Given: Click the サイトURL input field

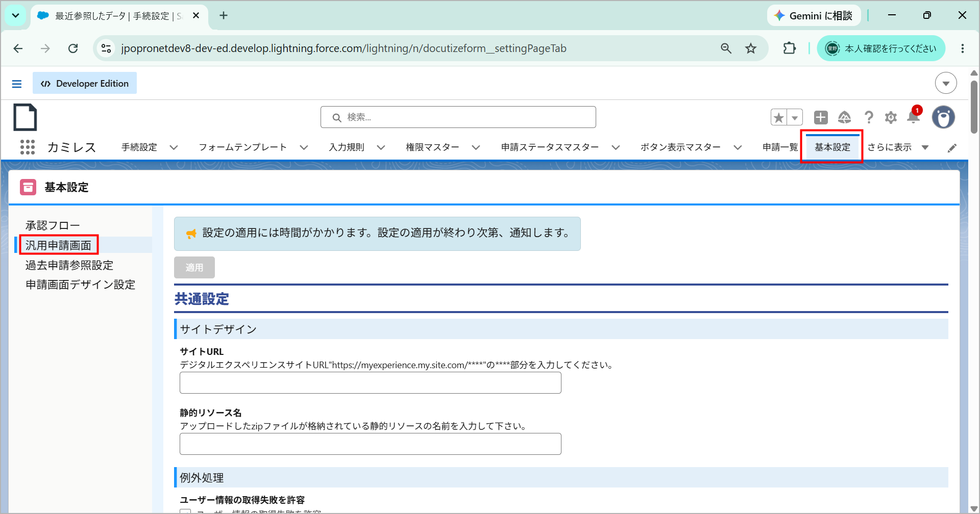Looking at the screenshot, I should click(x=371, y=383).
